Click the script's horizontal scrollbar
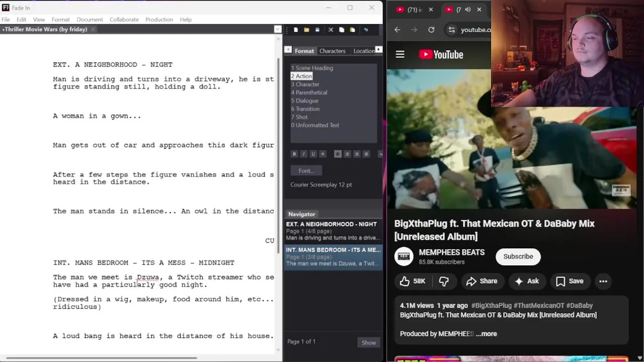 [101, 358]
